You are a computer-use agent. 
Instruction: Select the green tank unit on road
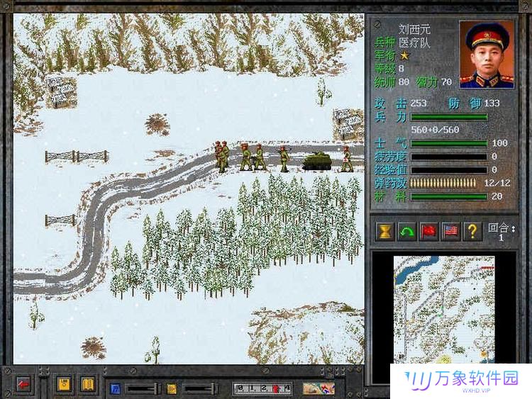pos(317,161)
